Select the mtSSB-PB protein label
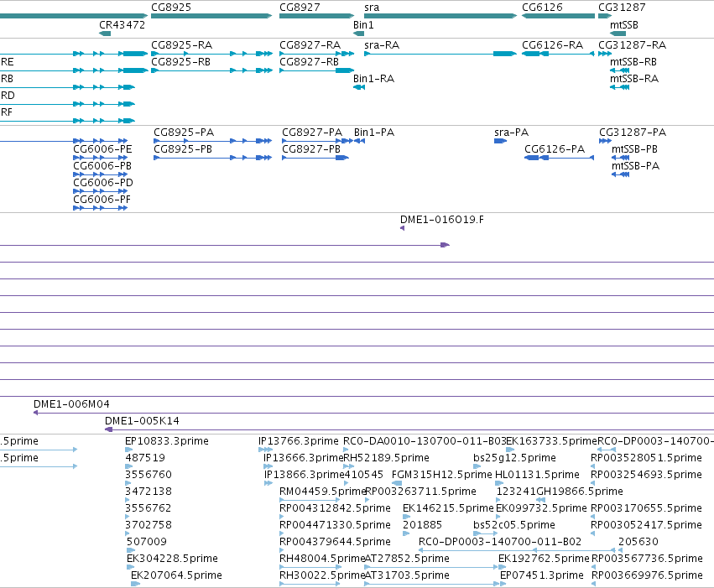The height and width of the screenshot is (588, 714). [635, 149]
